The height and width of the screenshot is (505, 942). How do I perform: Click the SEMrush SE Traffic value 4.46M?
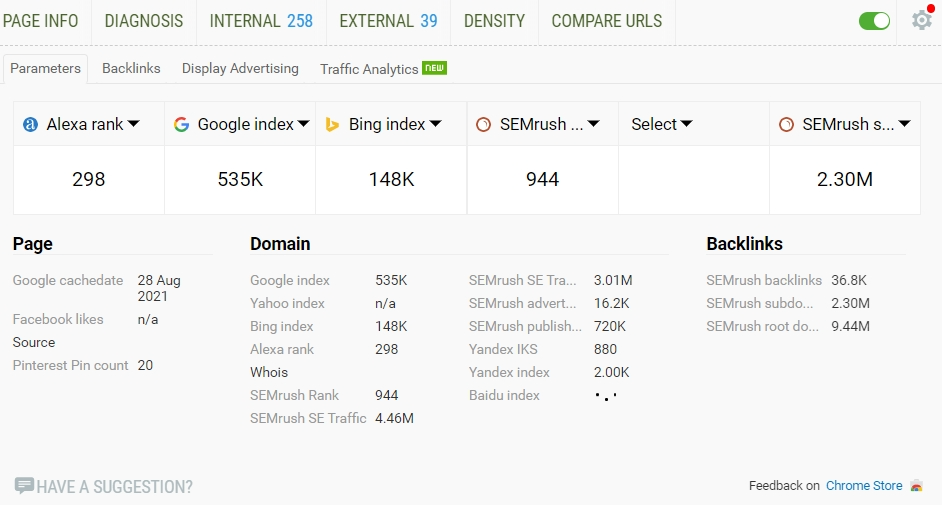(394, 419)
